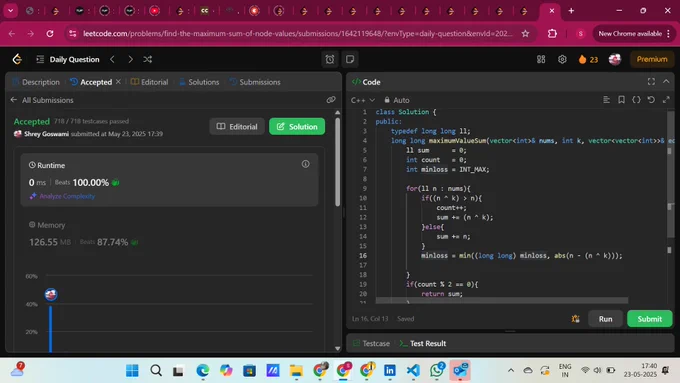Collapse the Code panel chevron

[x=666, y=82]
